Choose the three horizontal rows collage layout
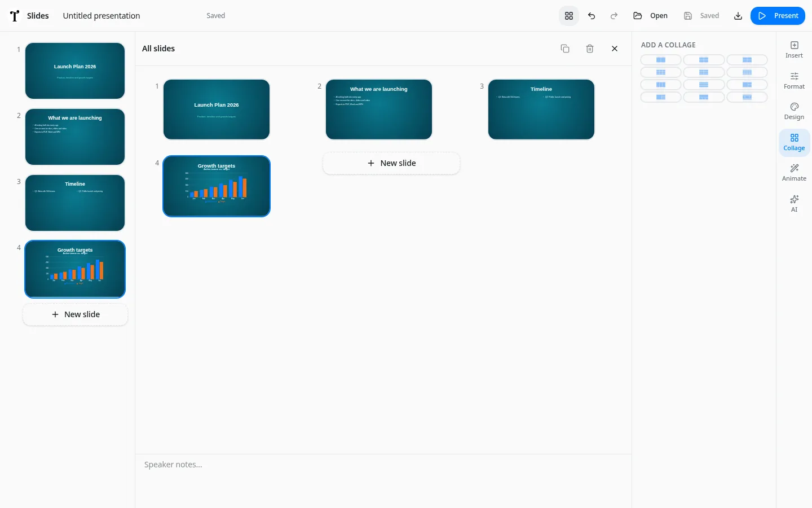 (x=704, y=85)
